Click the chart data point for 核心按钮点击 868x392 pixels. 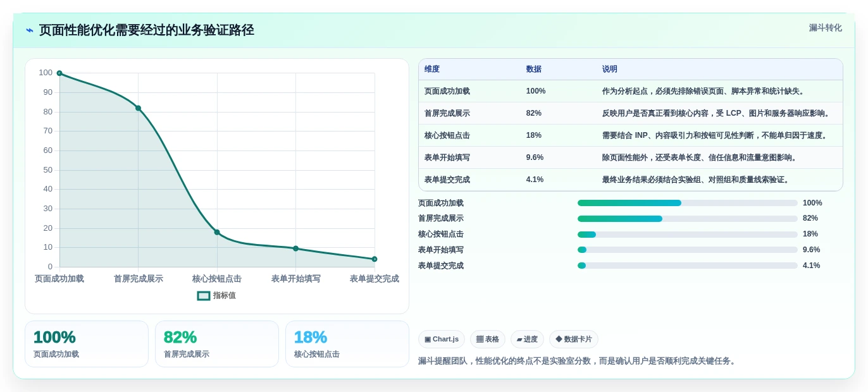(217, 232)
